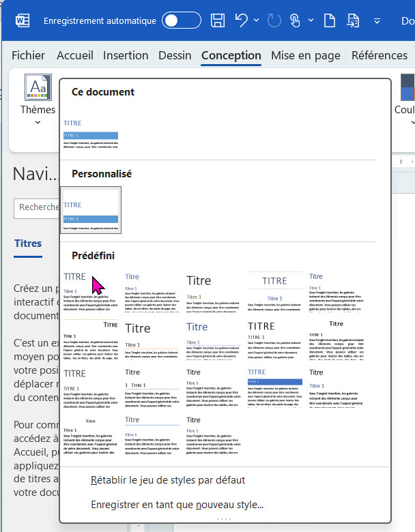415x532 pixels.
Task: Click the Rechercher field in Navigation pane
Action: [38, 207]
